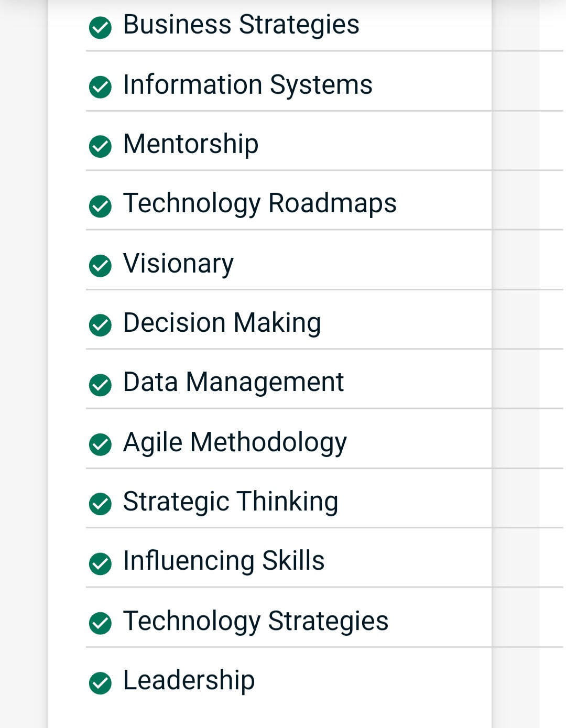566x728 pixels.
Task: Open the Business Strategies skill text
Action: 241,25
